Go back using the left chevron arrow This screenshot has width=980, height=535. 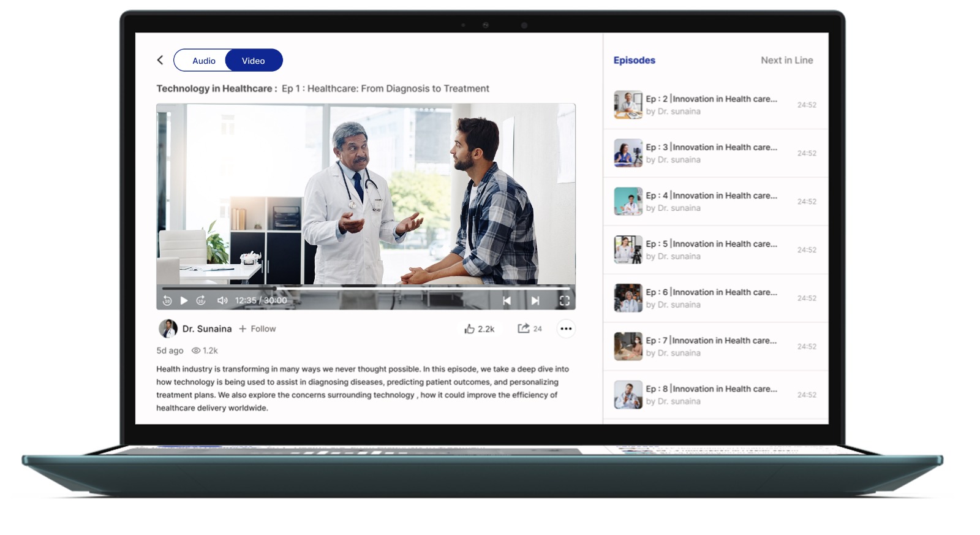(160, 60)
